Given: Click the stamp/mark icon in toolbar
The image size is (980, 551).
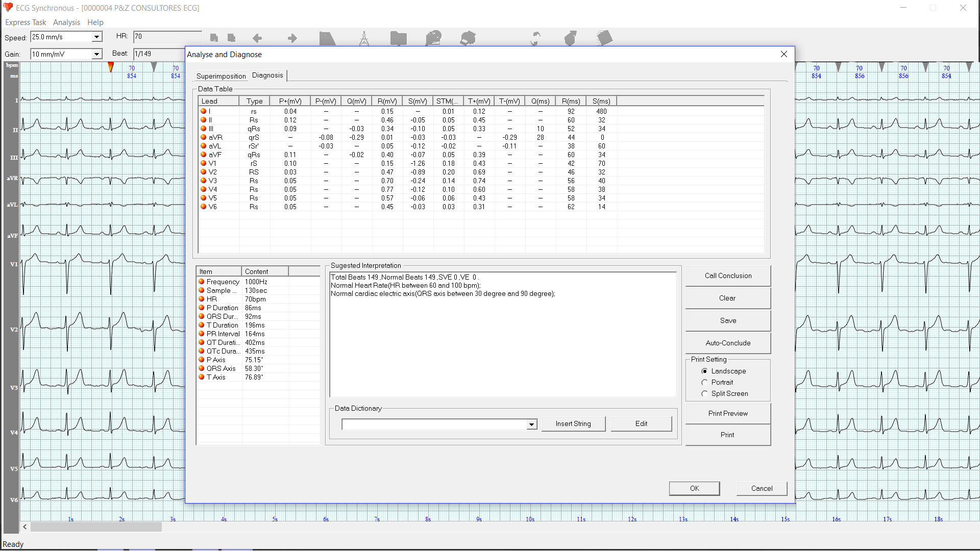Looking at the screenshot, I should click(x=469, y=38).
